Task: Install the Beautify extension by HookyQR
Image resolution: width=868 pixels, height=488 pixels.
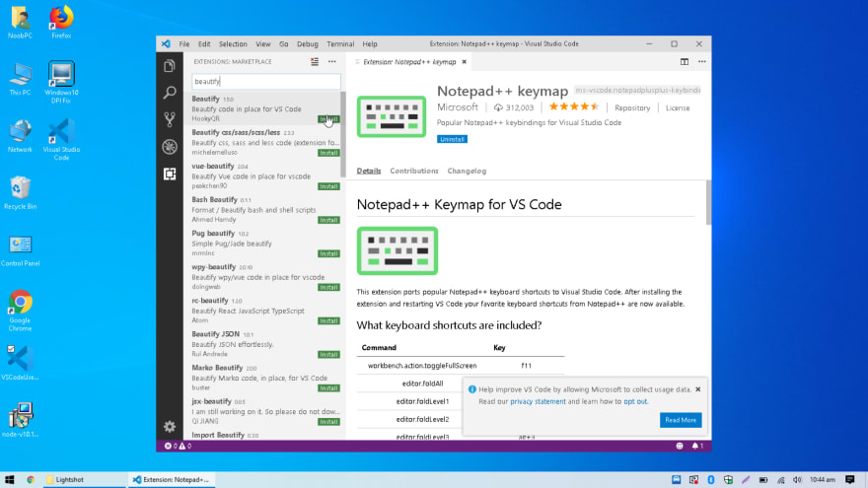Action: 328,119
